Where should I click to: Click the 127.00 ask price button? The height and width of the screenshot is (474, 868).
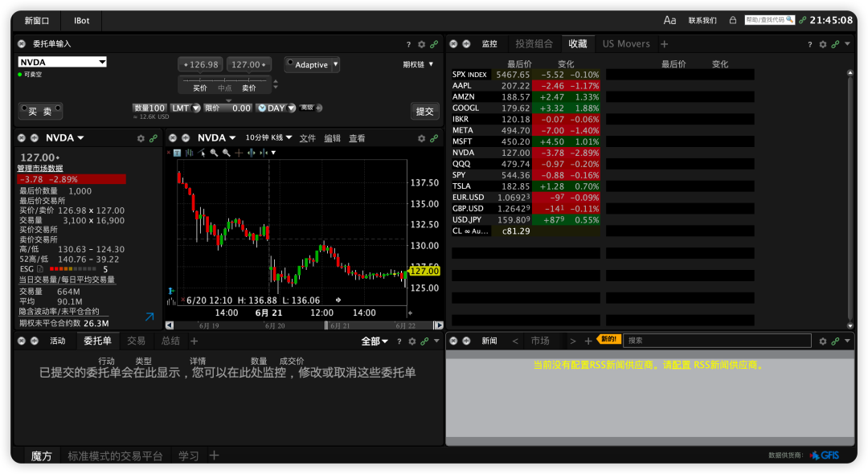pos(248,65)
